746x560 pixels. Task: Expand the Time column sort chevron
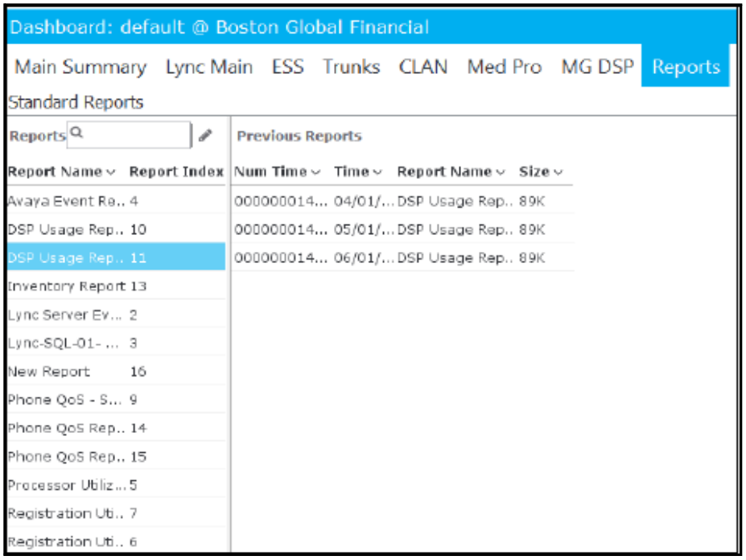377,172
